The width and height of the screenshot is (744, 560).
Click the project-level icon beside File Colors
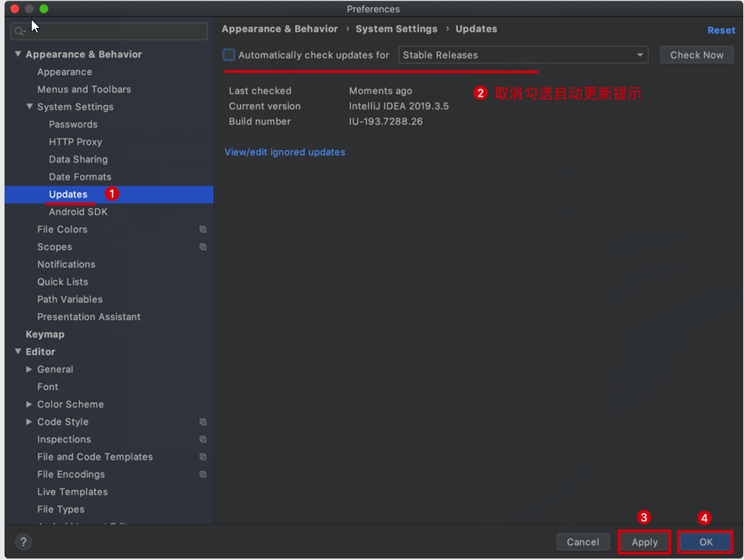(x=203, y=229)
